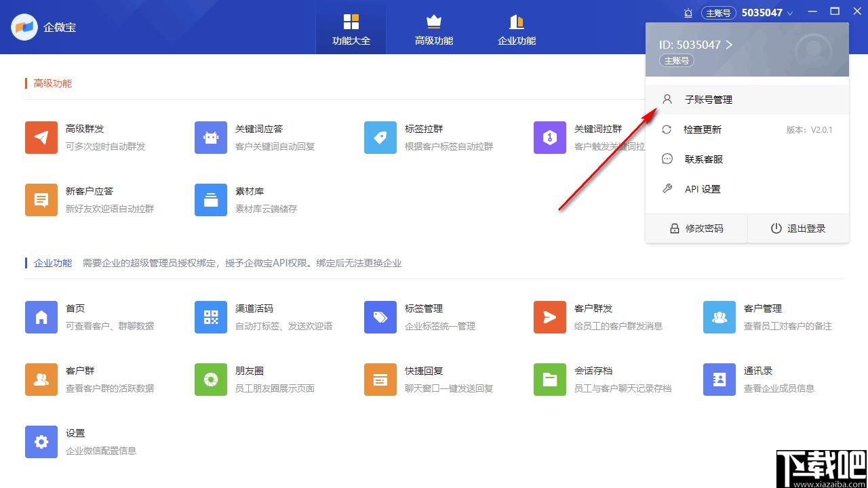Image resolution: width=868 pixels, height=488 pixels.
Task: Click 通讯录 title text
Action: pyautogui.click(x=758, y=371)
